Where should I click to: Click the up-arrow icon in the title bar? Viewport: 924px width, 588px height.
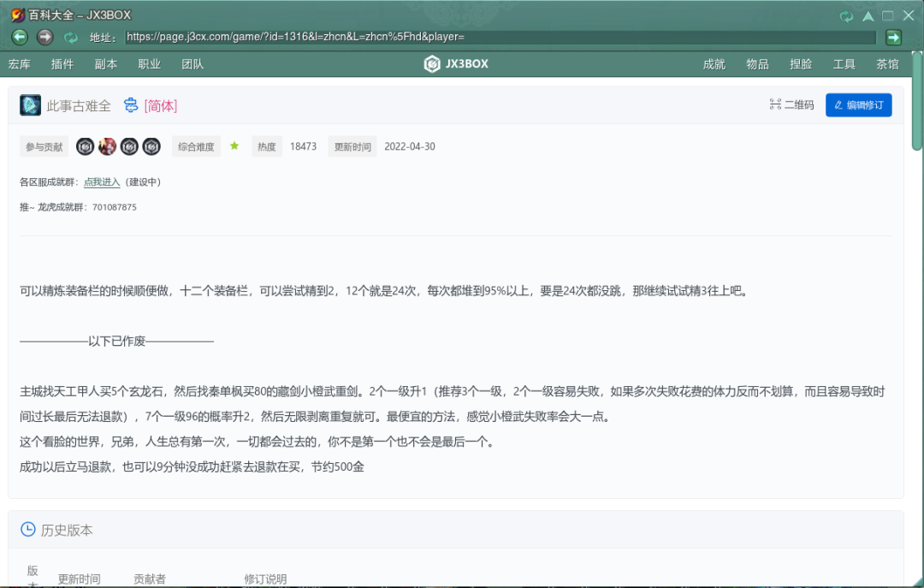868,16
